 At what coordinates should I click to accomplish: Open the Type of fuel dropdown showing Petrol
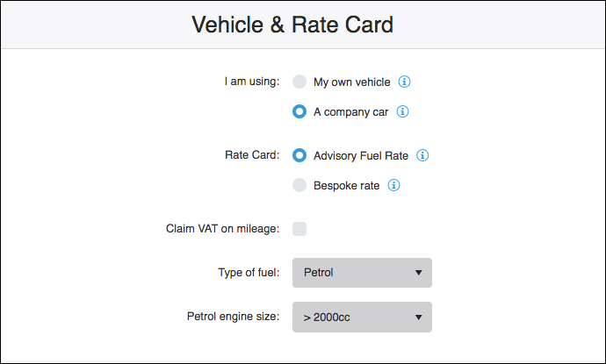[x=362, y=273]
